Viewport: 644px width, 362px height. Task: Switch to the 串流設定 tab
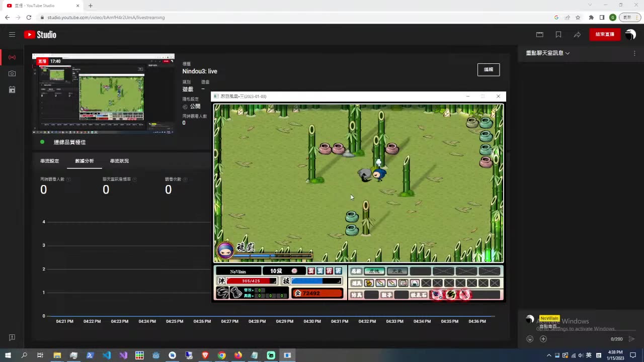pos(50,161)
